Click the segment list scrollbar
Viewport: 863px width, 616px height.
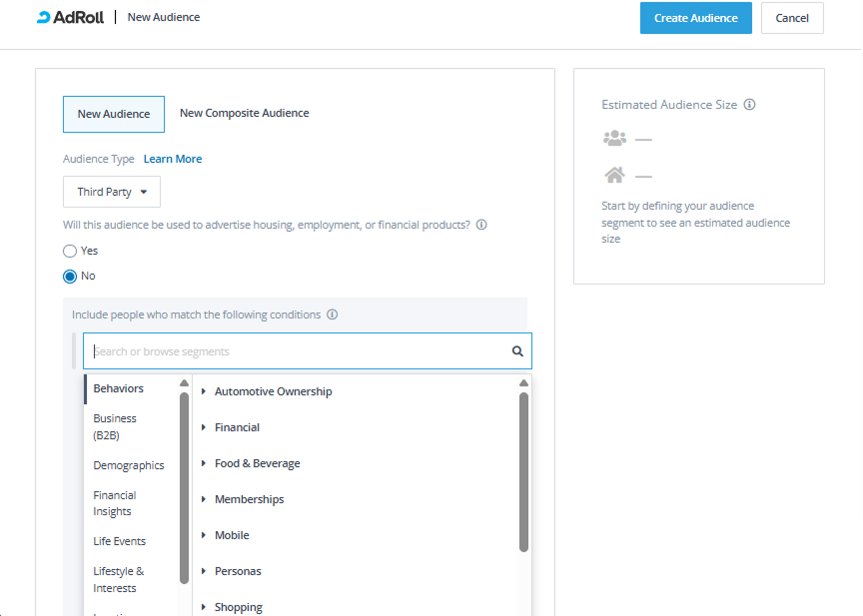(523, 469)
